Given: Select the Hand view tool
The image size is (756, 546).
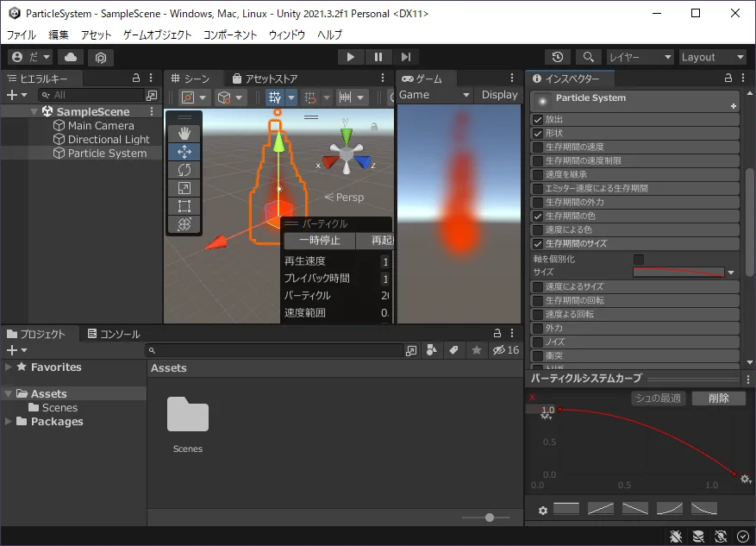Looking at the screenshot, I should point(184,134).
